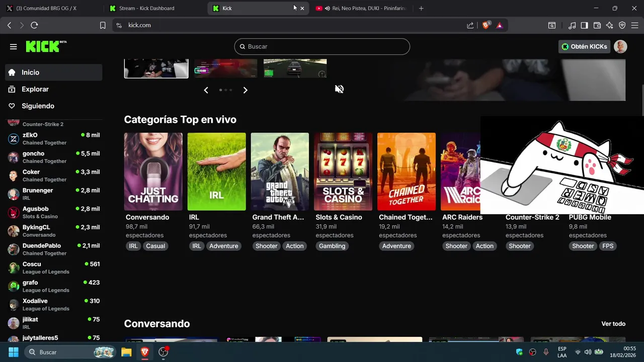
Task: Click Obtén KICKs button
Action: pyautogui.click(x=584, y=47)
